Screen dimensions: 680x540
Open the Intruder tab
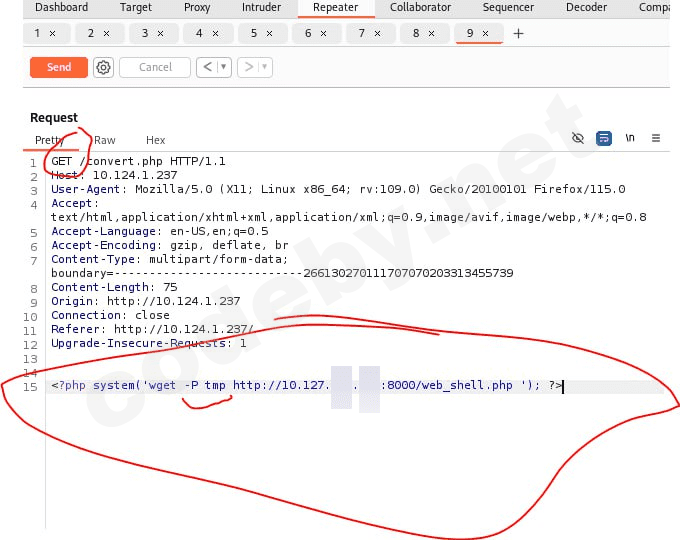[x=262, y=7]
